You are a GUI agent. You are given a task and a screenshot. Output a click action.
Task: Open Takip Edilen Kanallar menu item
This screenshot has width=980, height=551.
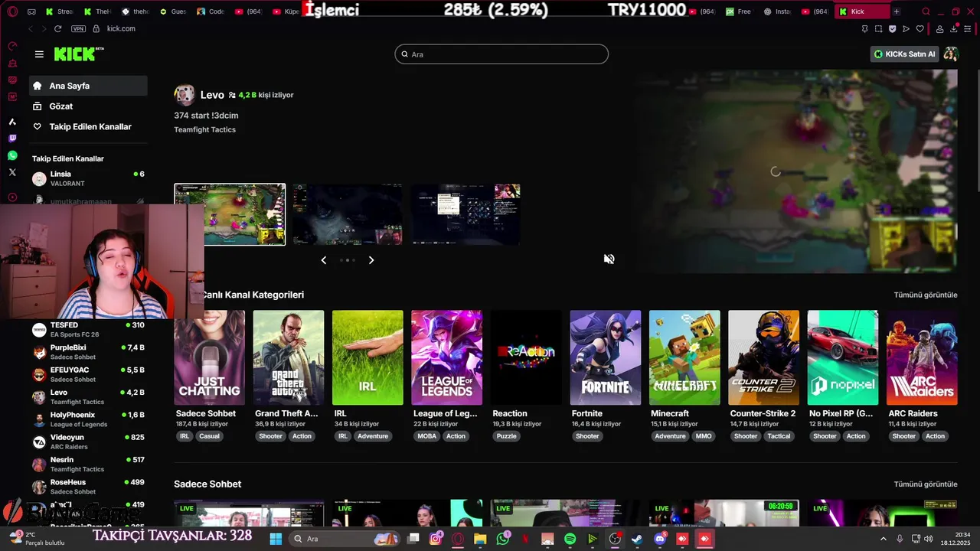tap(88, 126)
